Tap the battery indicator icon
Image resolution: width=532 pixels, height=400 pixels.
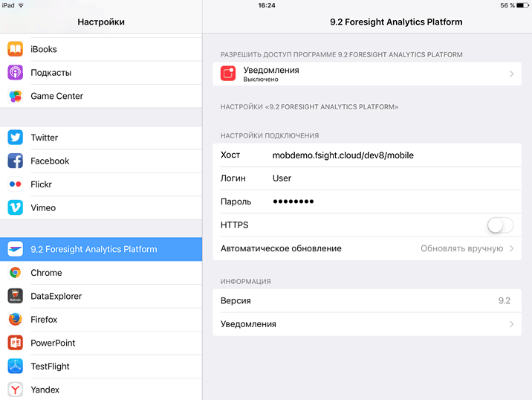pos(522,5)
